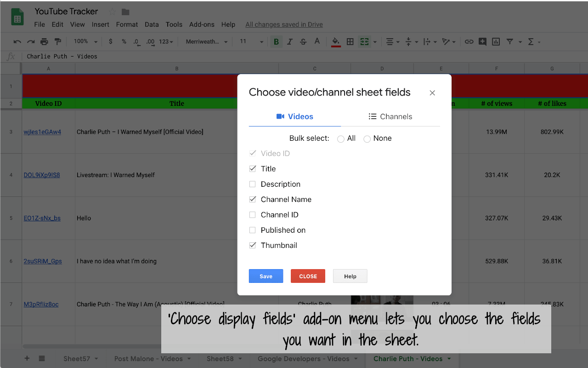The height and width of the screenshot is (368, 588).
Task: Open the Add-ons menu
Action: 202,24
